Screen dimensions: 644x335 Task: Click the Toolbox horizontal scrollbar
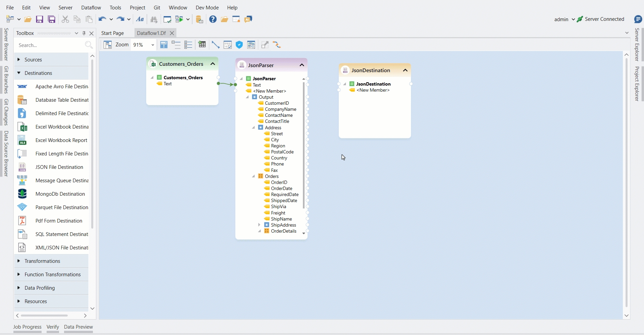click(44, 316)
